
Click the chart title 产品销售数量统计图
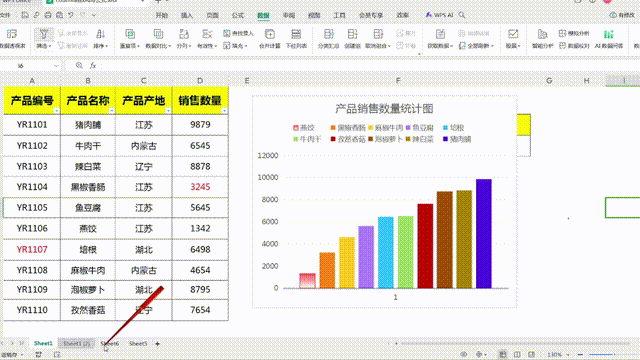click(x=384, y=109)
